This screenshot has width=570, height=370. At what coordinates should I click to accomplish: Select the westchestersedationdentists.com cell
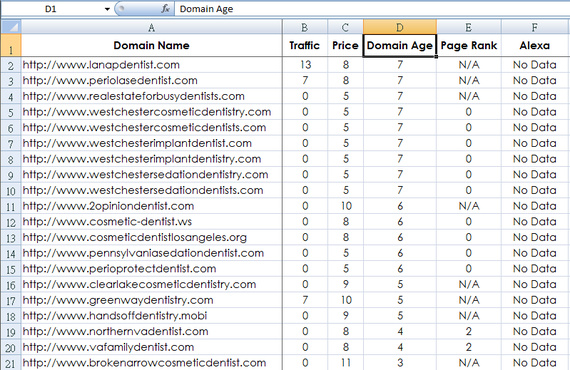(152, 190)
